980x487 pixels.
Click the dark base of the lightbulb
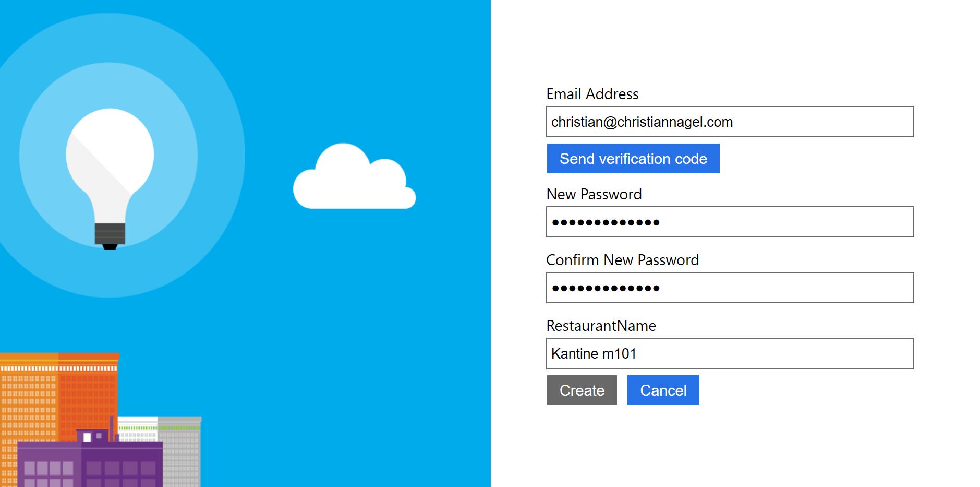tap(110, 235)
